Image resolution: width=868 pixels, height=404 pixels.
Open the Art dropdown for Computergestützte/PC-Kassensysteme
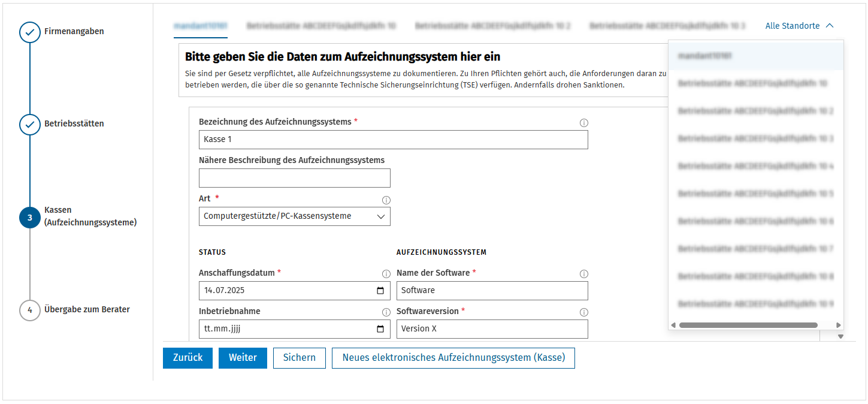pos(295,216)
